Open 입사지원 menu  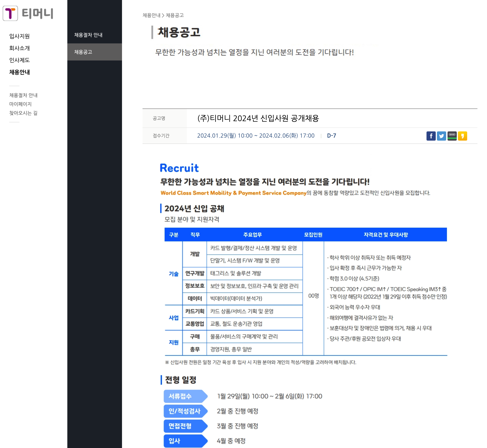tap(19, 36)
